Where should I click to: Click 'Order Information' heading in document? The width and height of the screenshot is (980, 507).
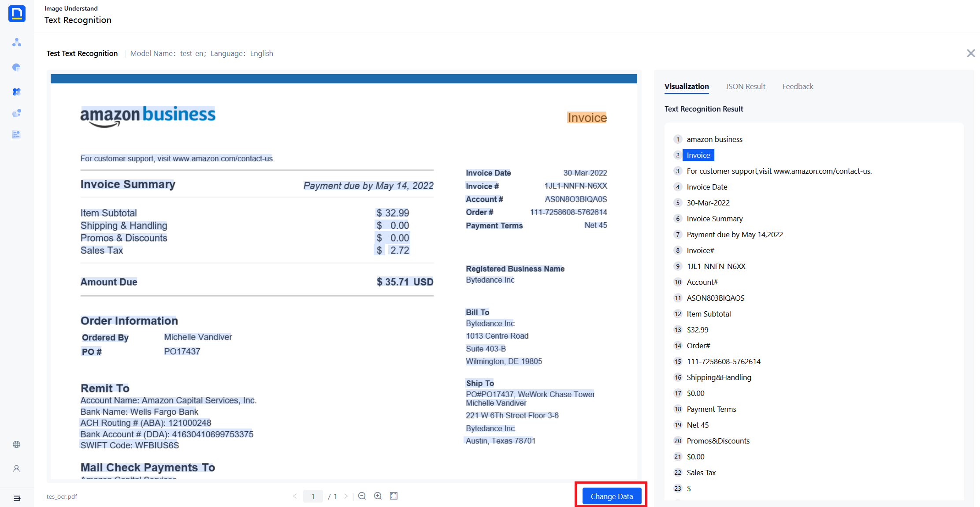coord(129,321)
